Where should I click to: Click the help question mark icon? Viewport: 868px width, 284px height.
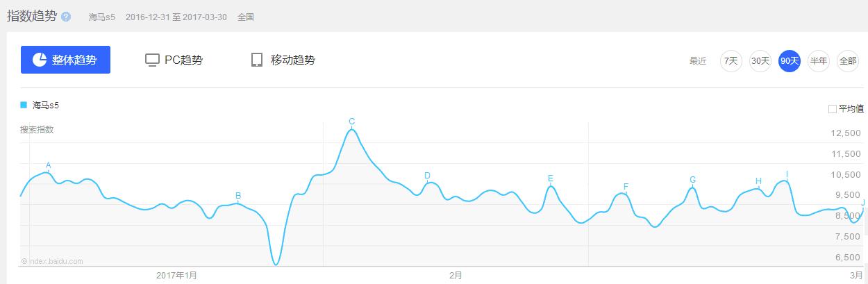point(66,17)
